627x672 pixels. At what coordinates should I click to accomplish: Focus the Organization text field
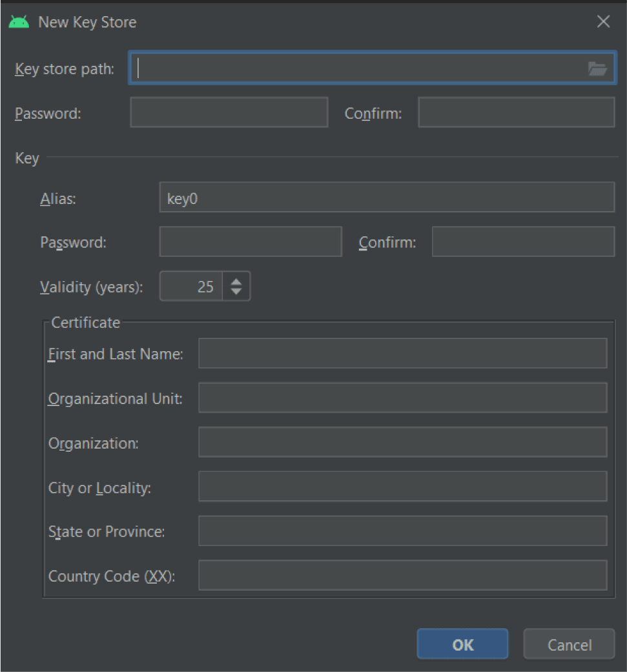[402, 443]
